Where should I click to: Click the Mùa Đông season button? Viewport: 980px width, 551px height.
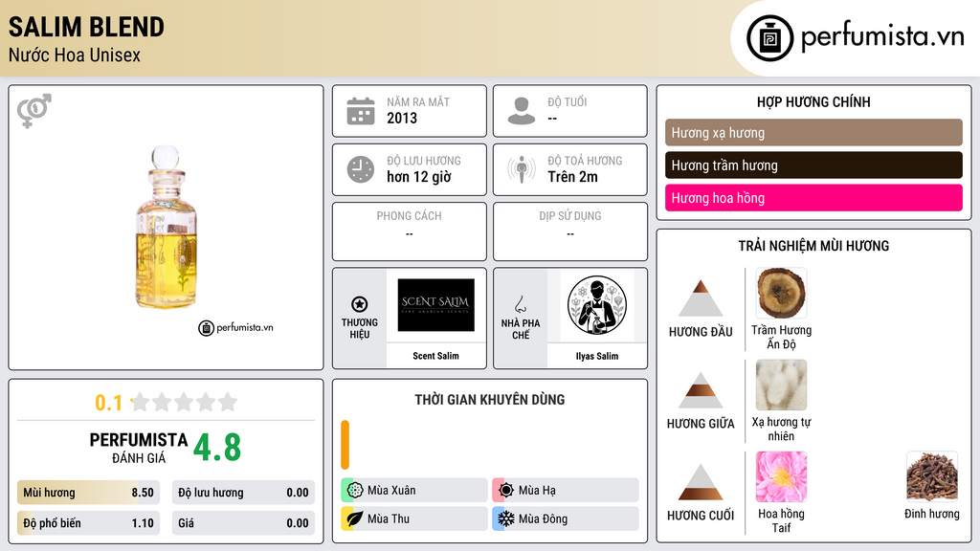tap(566, 518)
